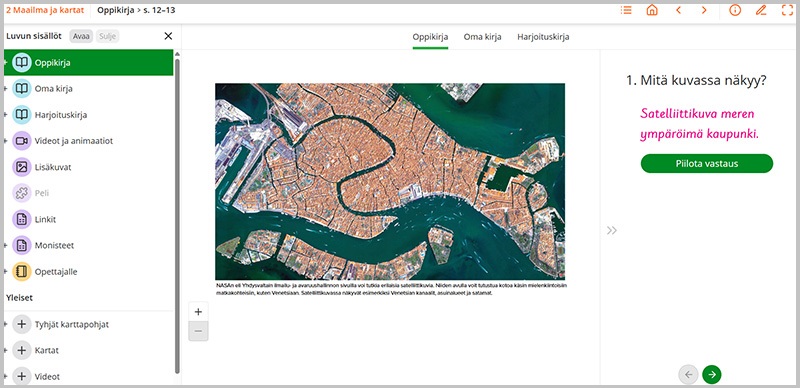Click the Monisteet label
The width and height of the screenshot is (800, 388).
tap(54, 246)
